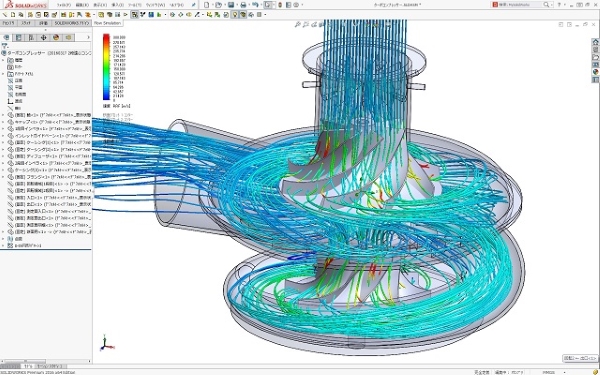Image resolution: width=600 pixels, height=375 pixels.
Task: Click the Print icon
Action: point(243,5)
